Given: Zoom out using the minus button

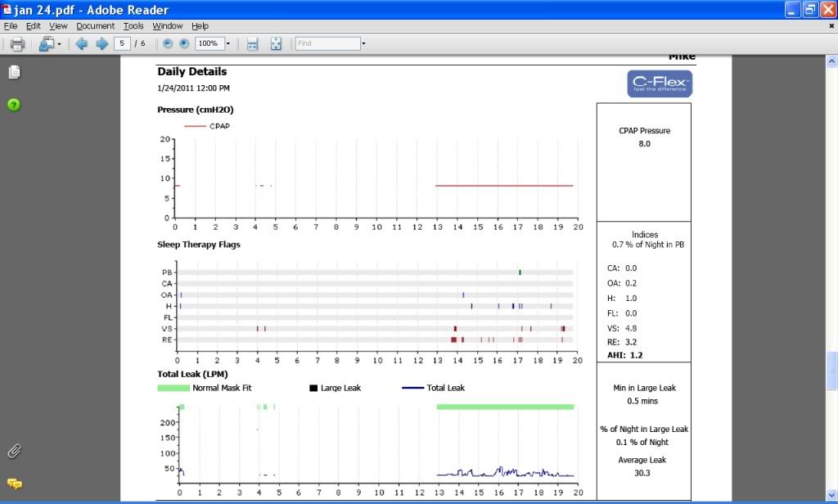Looking at the screenshot, I should [x=168, y=43].
